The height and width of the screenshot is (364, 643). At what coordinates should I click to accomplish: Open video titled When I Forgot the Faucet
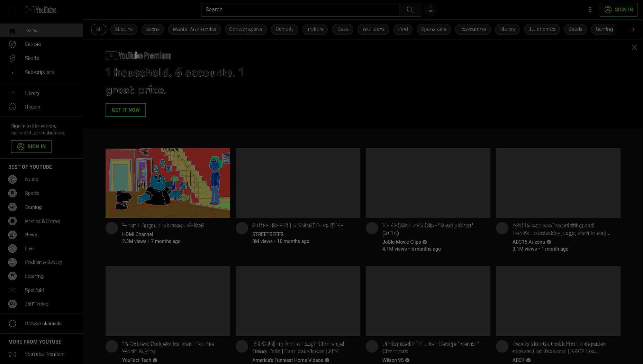click(x=163, y=225)
